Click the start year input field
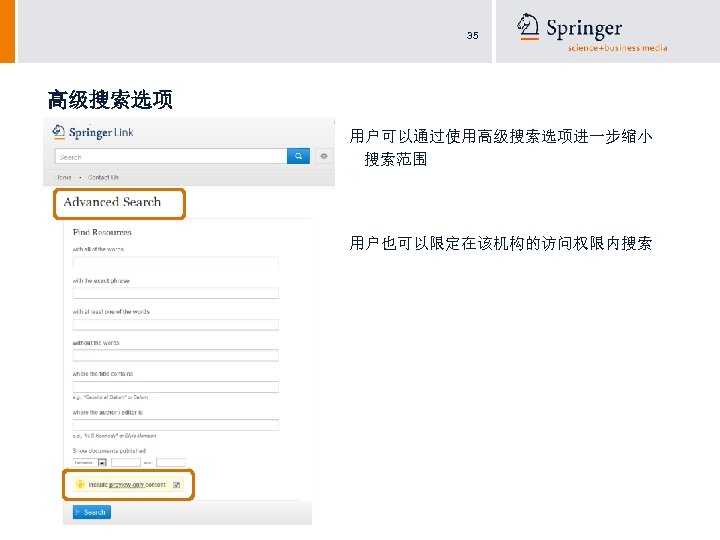 pyautogui.click(x=126, y=462)
